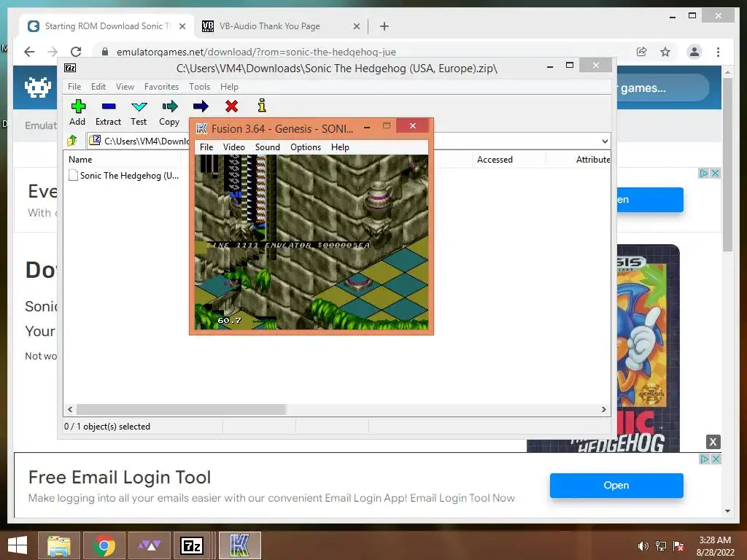The height and width of the screenshot is (560, 747).
Task: Click the blue Move arrow icon in 7-Zip
Action: click(201, 106)
